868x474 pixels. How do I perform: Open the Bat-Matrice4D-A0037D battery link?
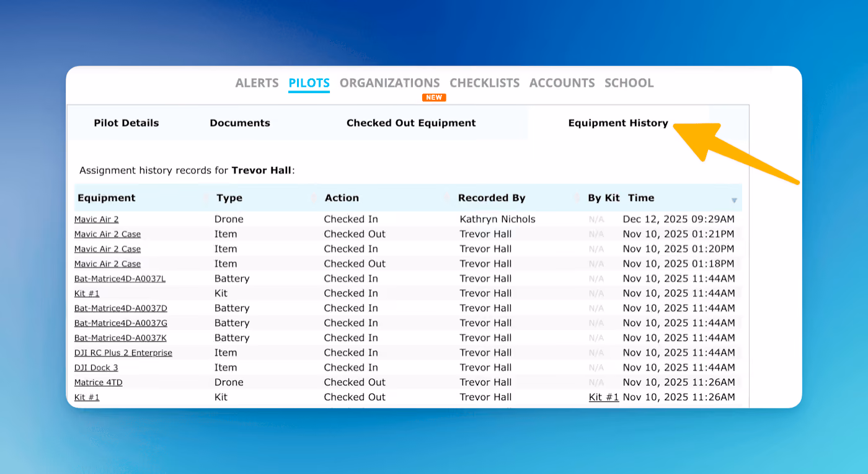120,308
